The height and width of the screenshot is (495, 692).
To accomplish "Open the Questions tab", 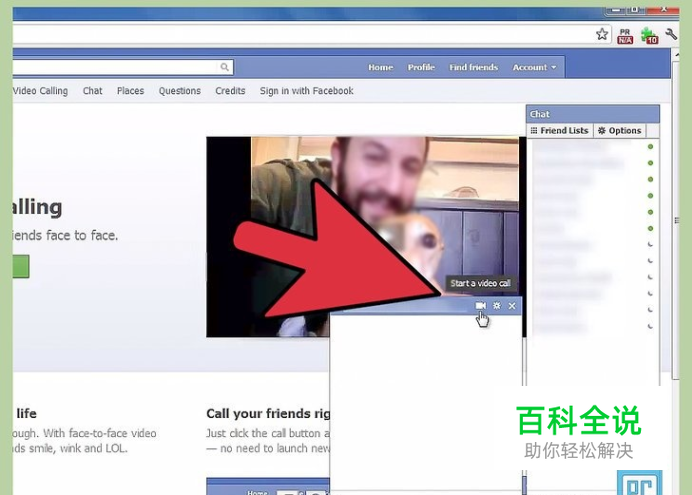I will (180, 91).
